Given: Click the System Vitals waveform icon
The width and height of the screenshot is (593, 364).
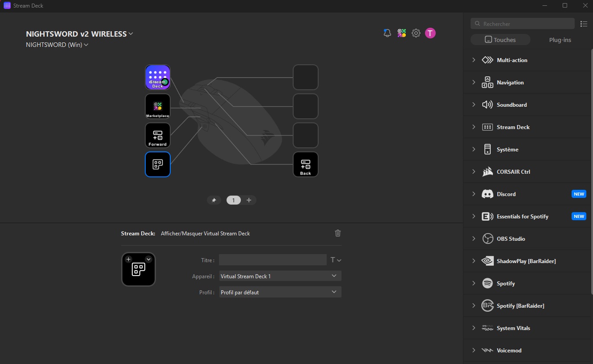Looking at the screenshot, I should pos(488,328).
